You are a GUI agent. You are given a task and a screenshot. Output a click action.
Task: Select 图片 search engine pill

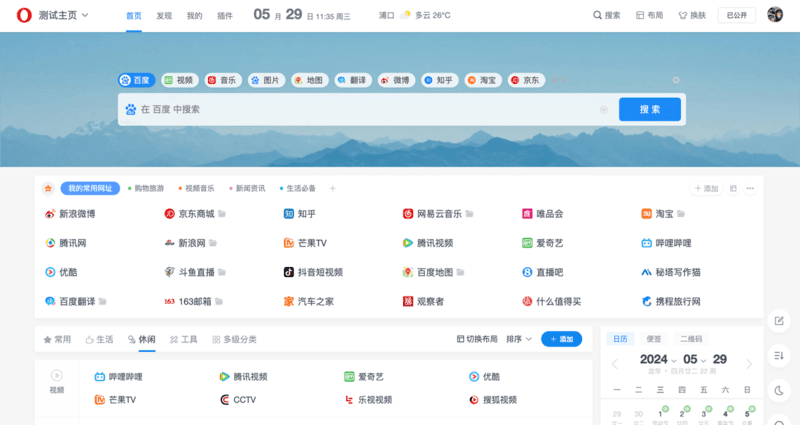(x=266, y=80)
